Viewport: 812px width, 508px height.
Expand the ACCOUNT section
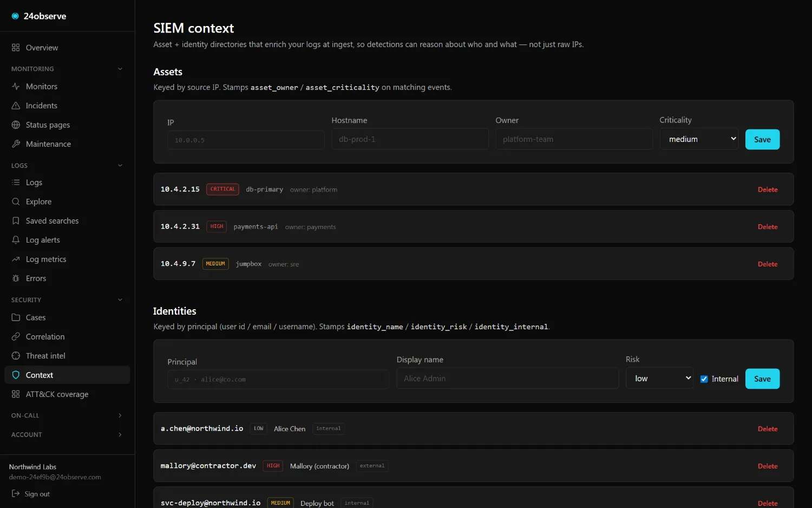click(x=67, y=434)
